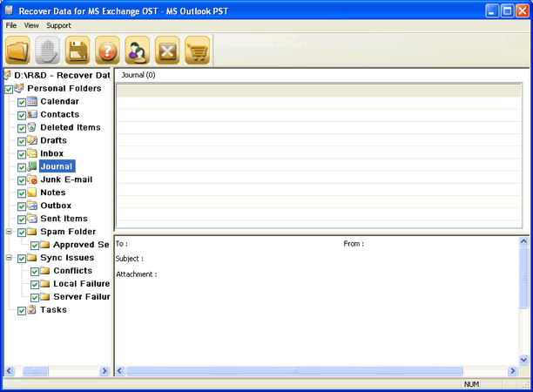Toggle the Inbox checkbox
The image size is (533, 392).
22,154
